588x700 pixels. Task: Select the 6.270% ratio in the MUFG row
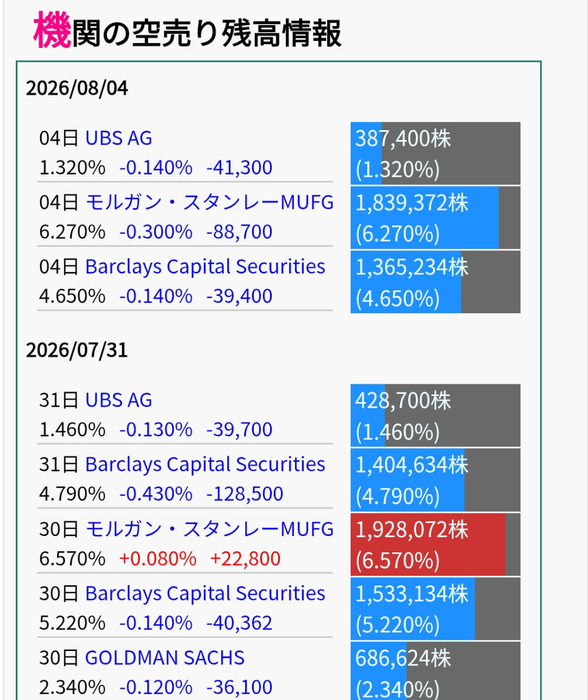[72, 232]
